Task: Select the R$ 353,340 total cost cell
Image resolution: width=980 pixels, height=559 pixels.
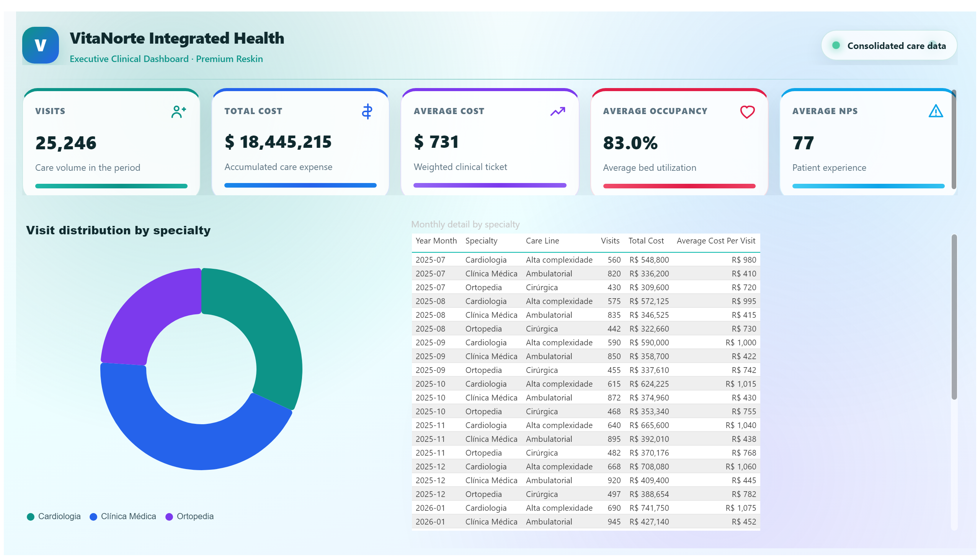Action: point(649,412)
